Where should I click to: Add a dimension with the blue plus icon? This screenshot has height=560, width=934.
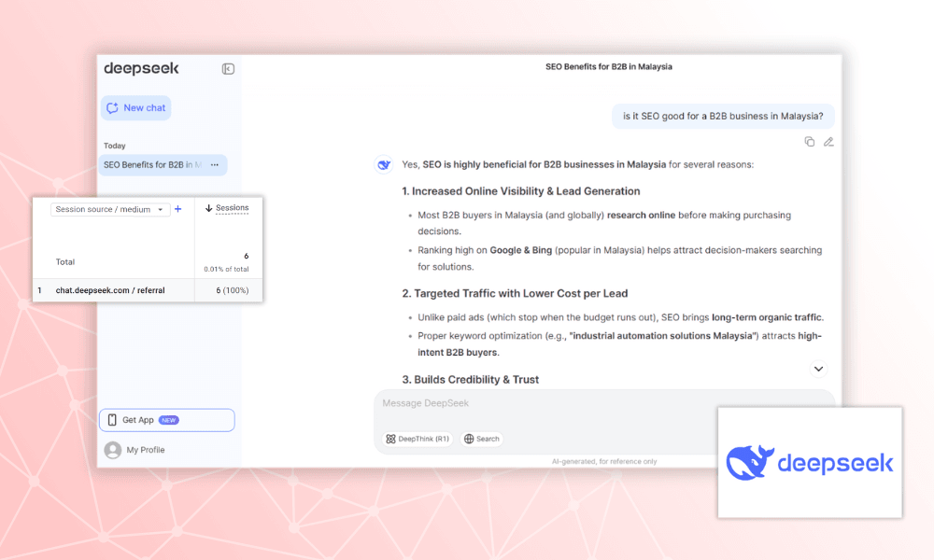pyautogui.click(x=178, y=209)
